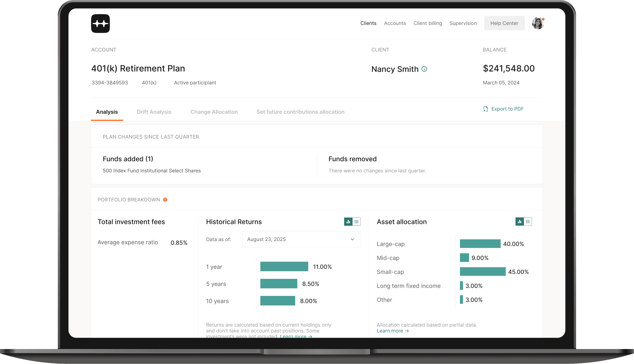Open the Accounts nav item

coord(395,23)
